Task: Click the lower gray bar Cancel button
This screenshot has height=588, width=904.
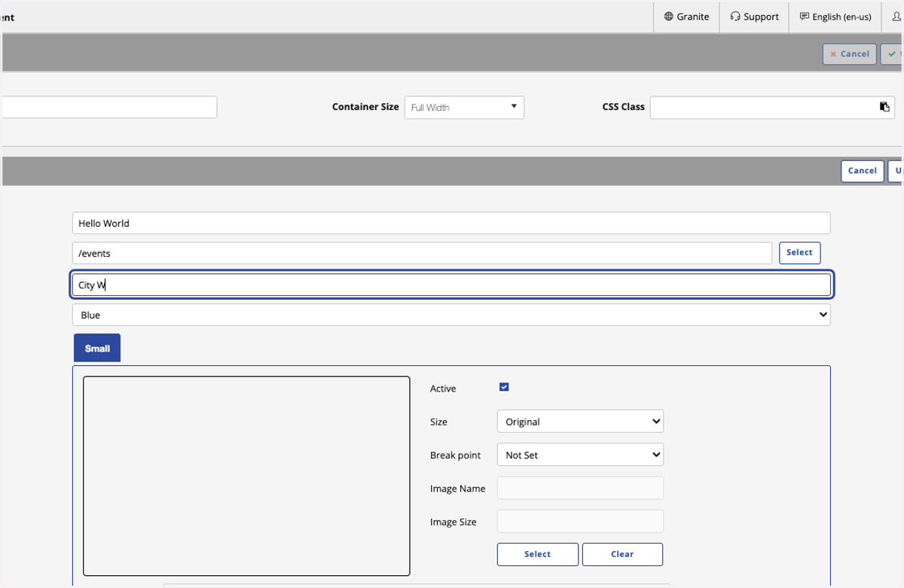Action: (x=862, y=171)
